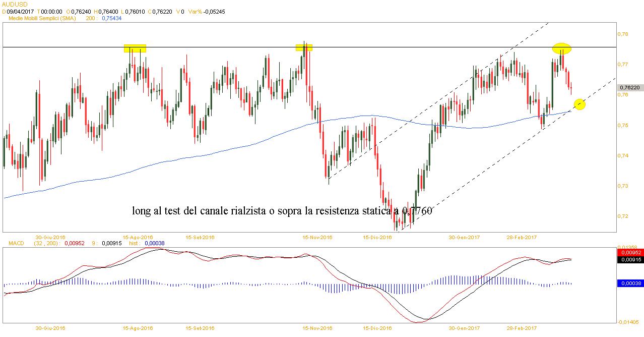Click yellow circle on the lower channel line
The width and height of the screenshot is (644, 337).
[x=579, y=104]
